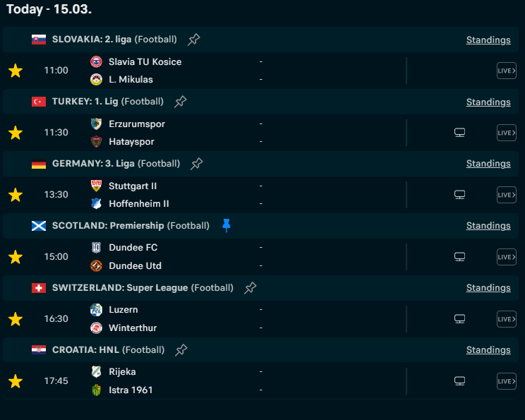Screen dimensions: 525x420
Task: Open Croatia HNL Standings link
Action: (488, 350)
